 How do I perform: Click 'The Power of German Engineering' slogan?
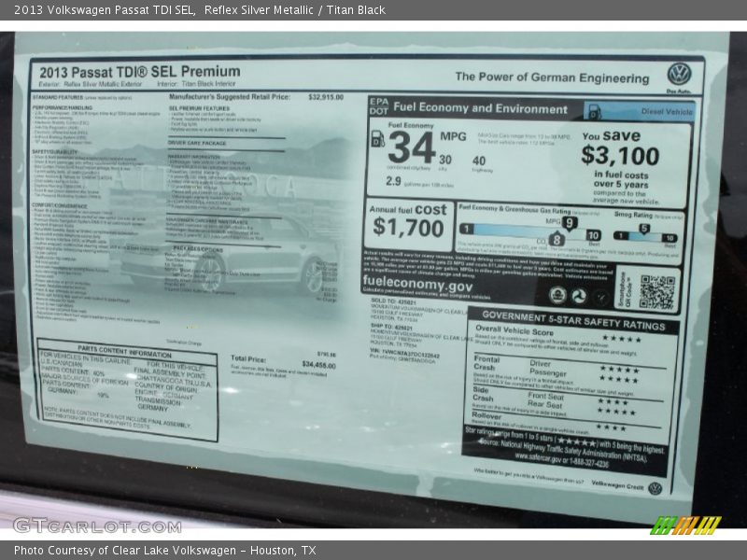click(x=552, y=77)
